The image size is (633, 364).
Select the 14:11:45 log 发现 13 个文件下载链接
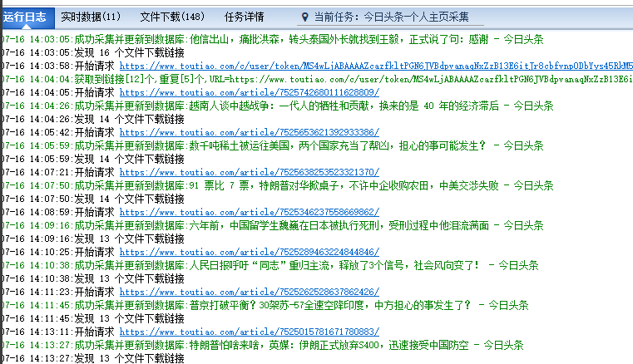click(92, 319)
